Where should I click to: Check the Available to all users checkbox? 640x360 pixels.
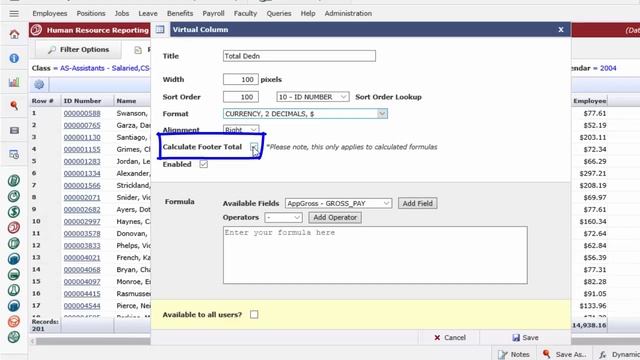coord(254,314)
